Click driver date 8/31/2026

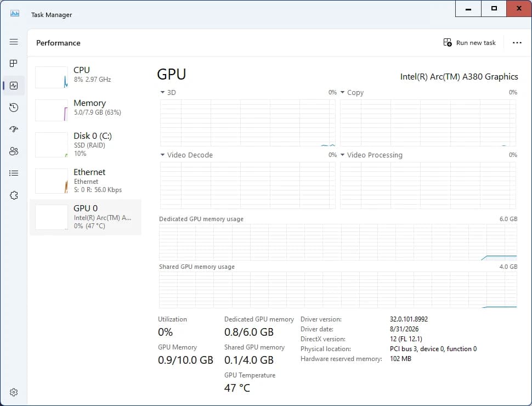point(404,329)
